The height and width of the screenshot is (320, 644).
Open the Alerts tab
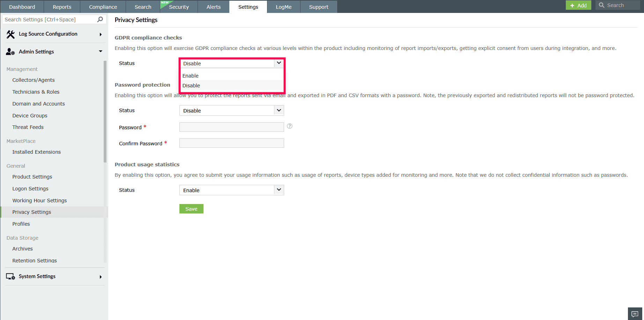tap(213, 7)
